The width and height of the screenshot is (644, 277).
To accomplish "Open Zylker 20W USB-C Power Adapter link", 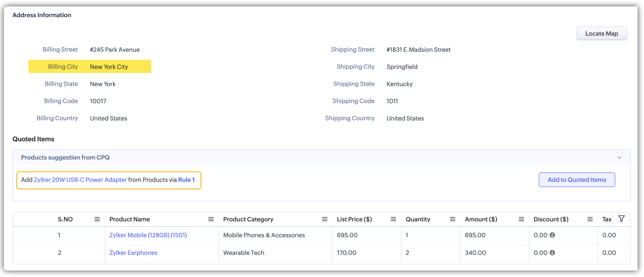I will [80, 180].
